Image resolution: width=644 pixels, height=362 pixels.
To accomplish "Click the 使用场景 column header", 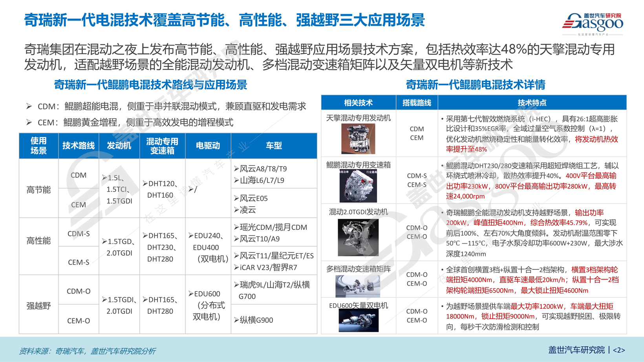I will [38, 146].
